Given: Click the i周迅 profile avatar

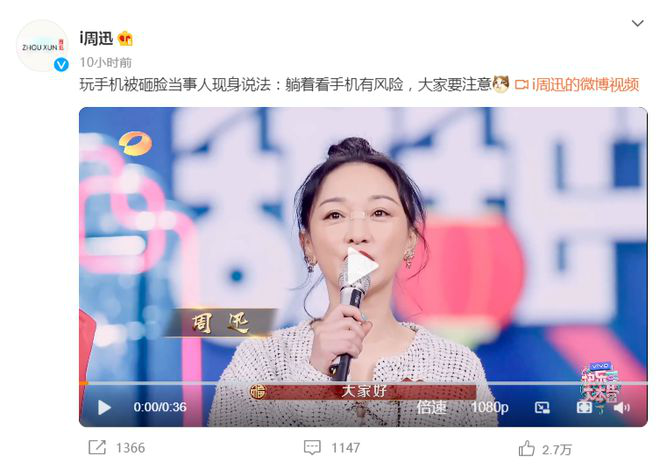Looking at the screenshot, I should (42, 45).
